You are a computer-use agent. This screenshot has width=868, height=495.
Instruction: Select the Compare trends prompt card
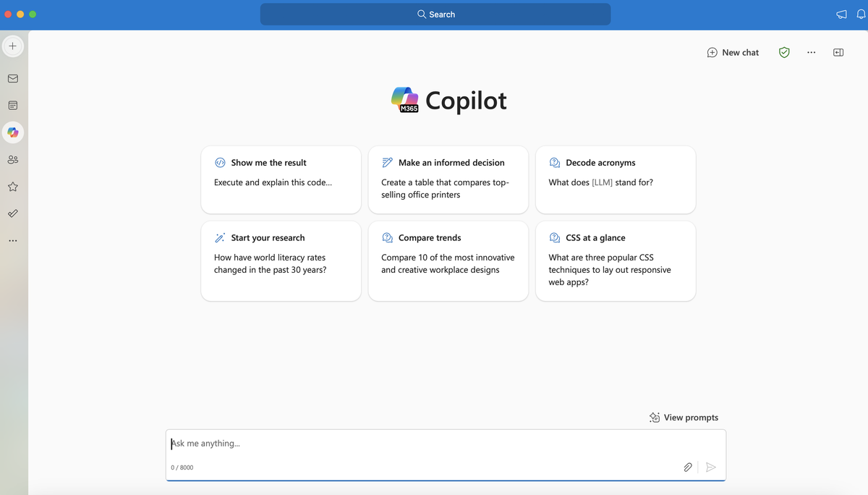[x=448, y=261]
